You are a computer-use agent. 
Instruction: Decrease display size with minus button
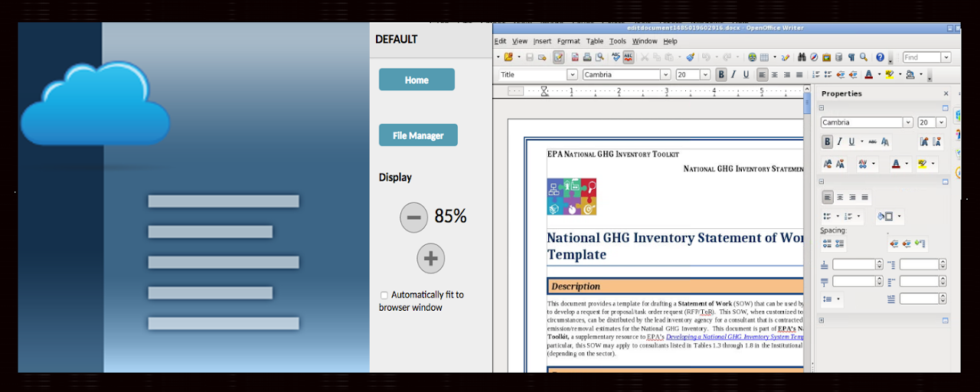pyautogui.click(x=413, y=217)
